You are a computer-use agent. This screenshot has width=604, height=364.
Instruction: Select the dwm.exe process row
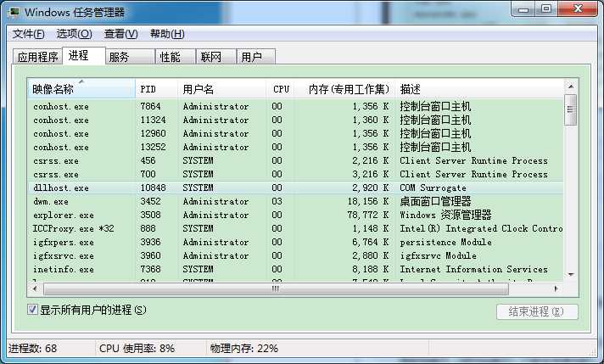(x=295, y=201)
